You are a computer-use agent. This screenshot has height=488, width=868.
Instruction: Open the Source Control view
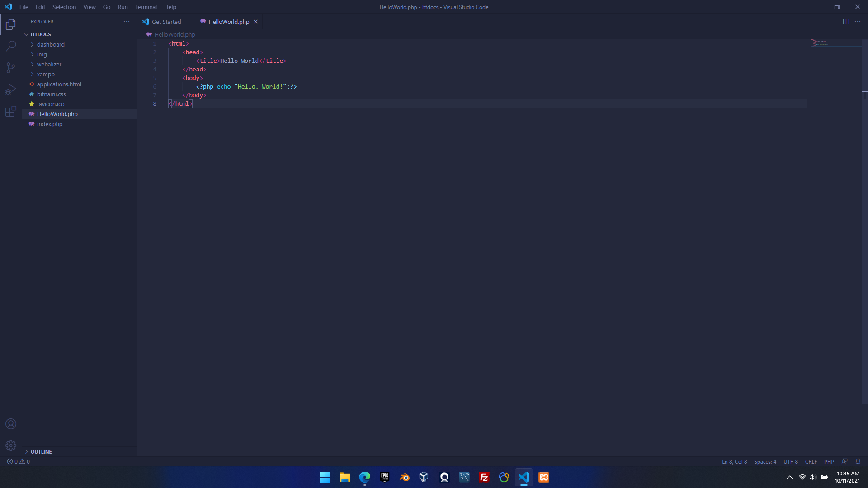(11, 68)
